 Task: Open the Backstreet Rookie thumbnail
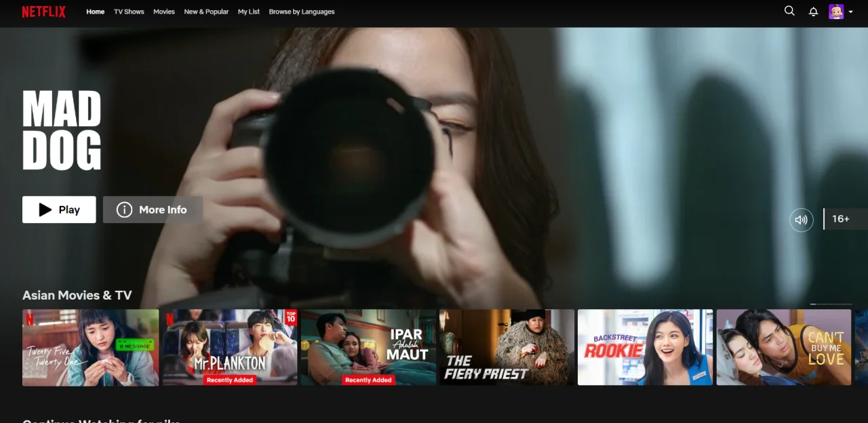(645, 348)
